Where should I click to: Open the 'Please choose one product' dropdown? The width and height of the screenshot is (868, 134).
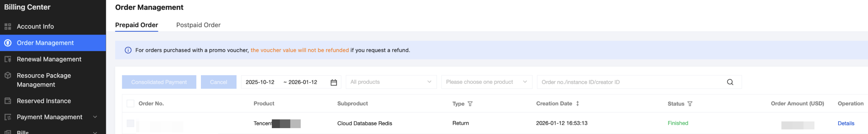[486, 82]
